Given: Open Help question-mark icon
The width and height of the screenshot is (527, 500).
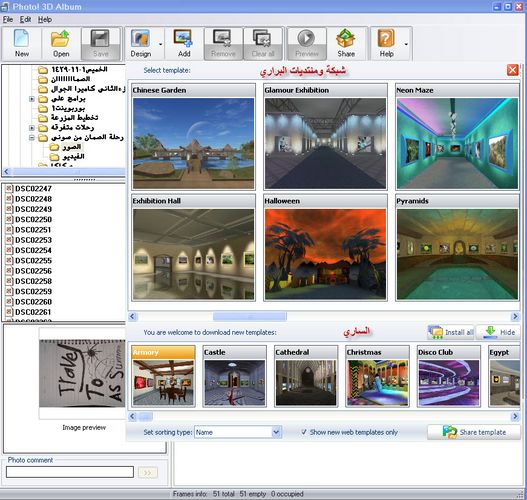Looking at the screenshot, I should coord(386,44).
